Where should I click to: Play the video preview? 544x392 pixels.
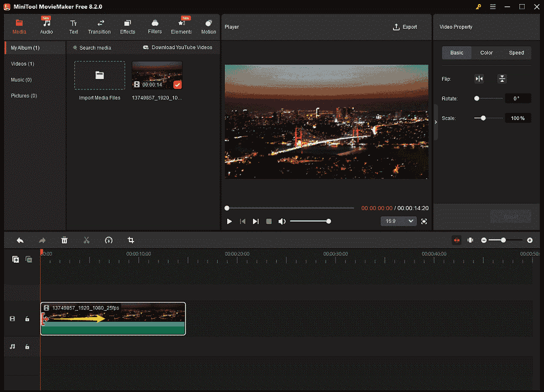(229, 222)
